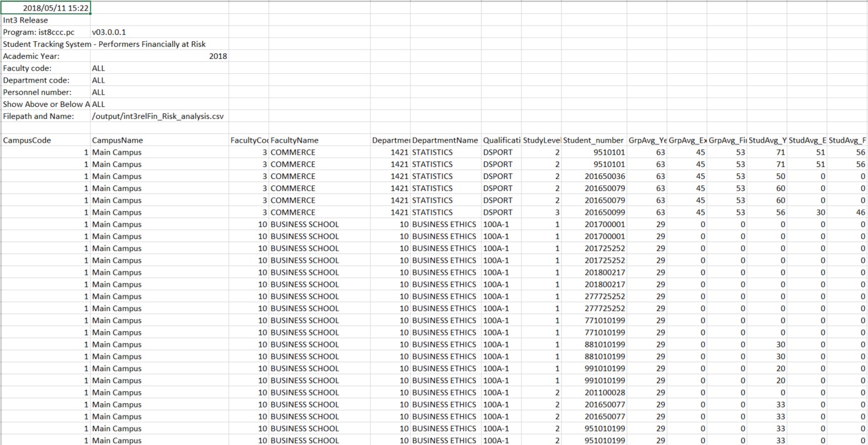The image size is (868, 445).
Task: Click the Program: ist8ccc.pc cell
Action: (39, 32)
